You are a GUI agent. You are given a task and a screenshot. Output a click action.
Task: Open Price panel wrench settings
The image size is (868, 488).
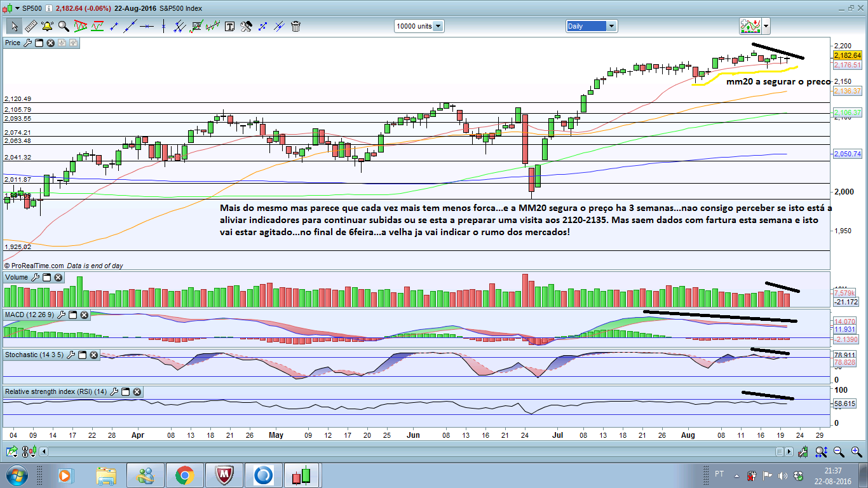tap(27, 43)
